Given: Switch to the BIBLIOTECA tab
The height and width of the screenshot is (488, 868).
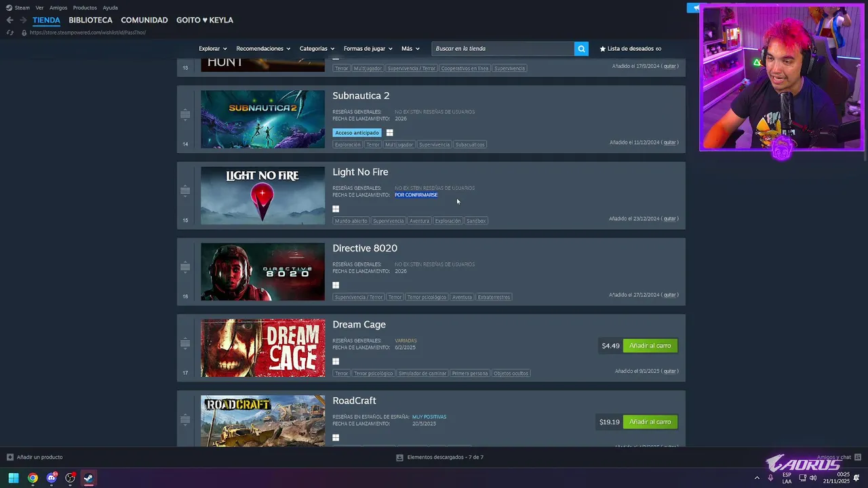Looking at the screenshot, I should pos(90,20).
